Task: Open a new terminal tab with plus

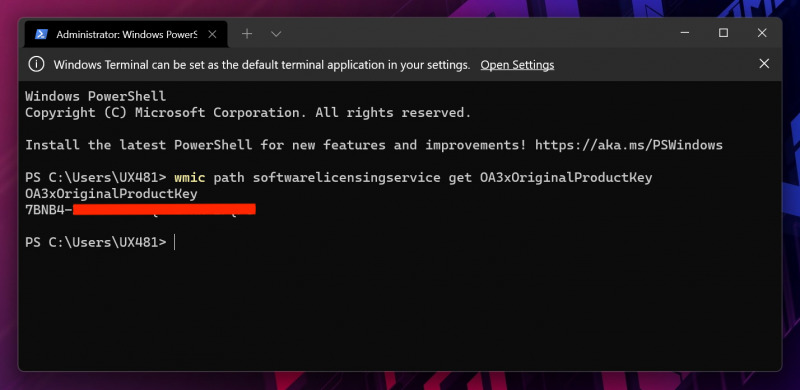Action: pyautogui.click(x=247, y=34)
